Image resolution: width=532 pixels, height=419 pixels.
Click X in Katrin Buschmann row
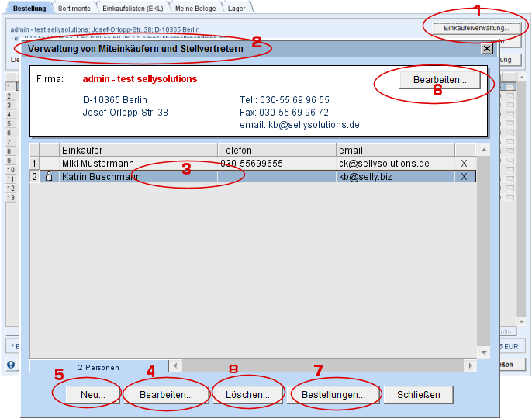click(464, 177)
